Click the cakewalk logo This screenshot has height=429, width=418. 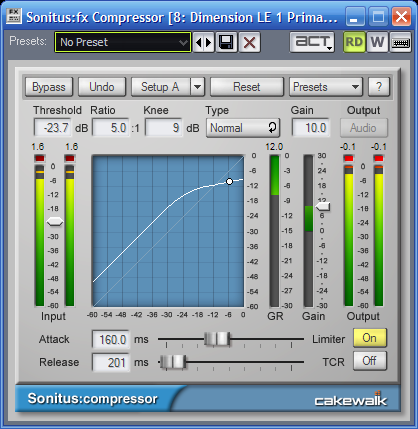click(x=351, y=399)
